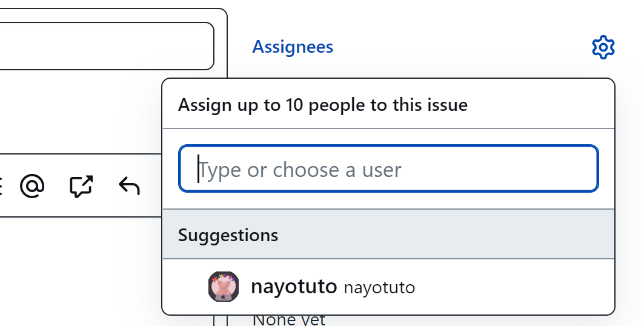Click nayotuto's pig avatar image
Image resolution: width=644 pixels, height=326 pixels.
(x=223, y=287)
